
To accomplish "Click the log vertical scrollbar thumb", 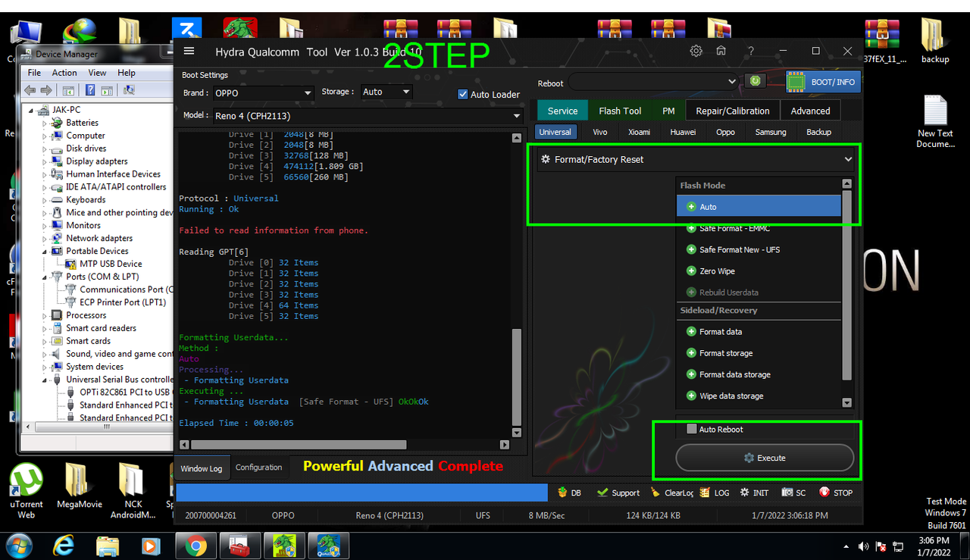I will tap(517, 377).
